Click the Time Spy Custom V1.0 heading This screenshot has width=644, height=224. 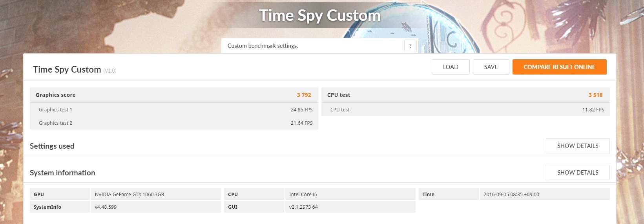[75, 69]
